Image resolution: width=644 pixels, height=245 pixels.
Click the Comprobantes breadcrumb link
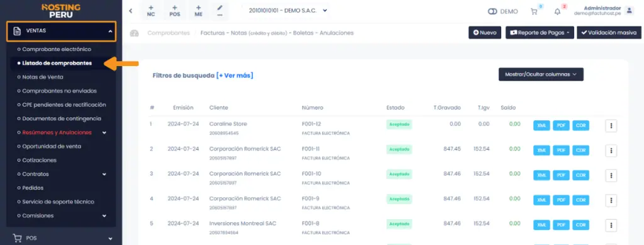pos(169,33)
